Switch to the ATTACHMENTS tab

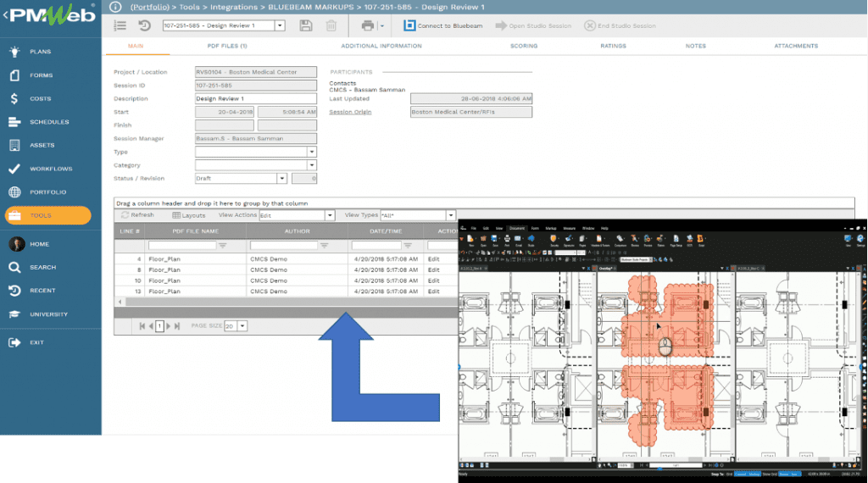click(x=795, y=46)
